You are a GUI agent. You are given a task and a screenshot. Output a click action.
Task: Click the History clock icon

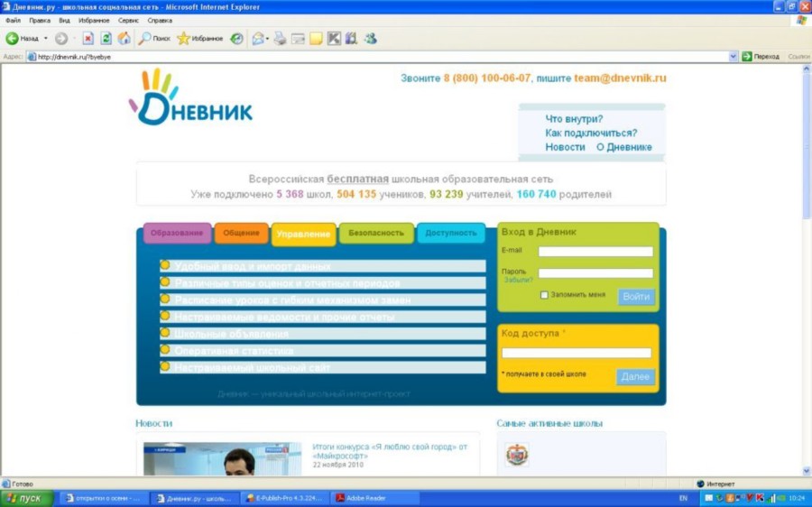tap(236, 38)
